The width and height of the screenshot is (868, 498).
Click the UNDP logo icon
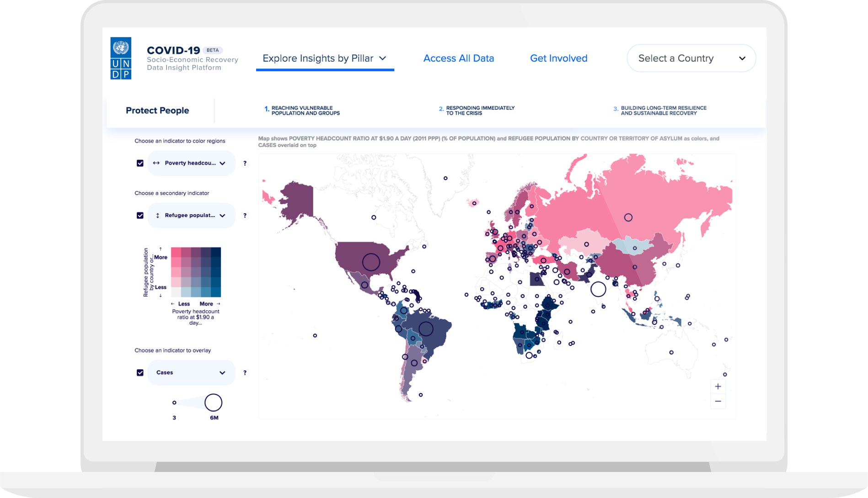(x=121, y=58)
